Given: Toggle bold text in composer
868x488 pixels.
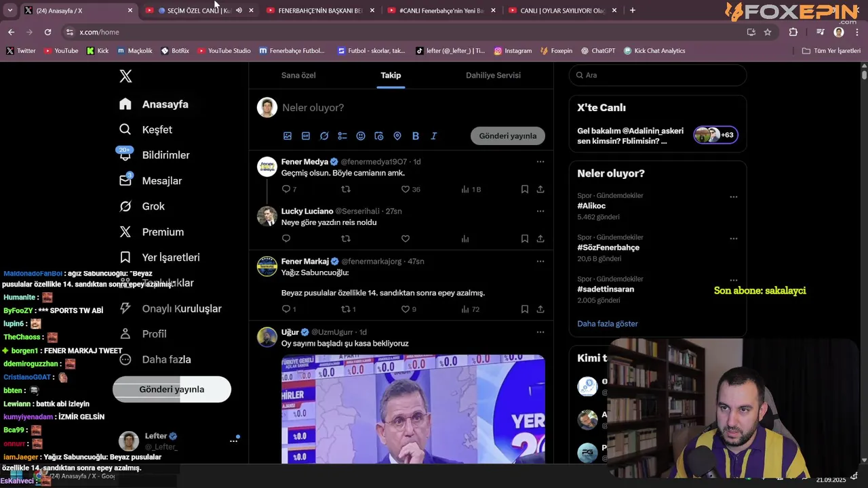Looking at the screenshot, I should click(x=416, y=136).
